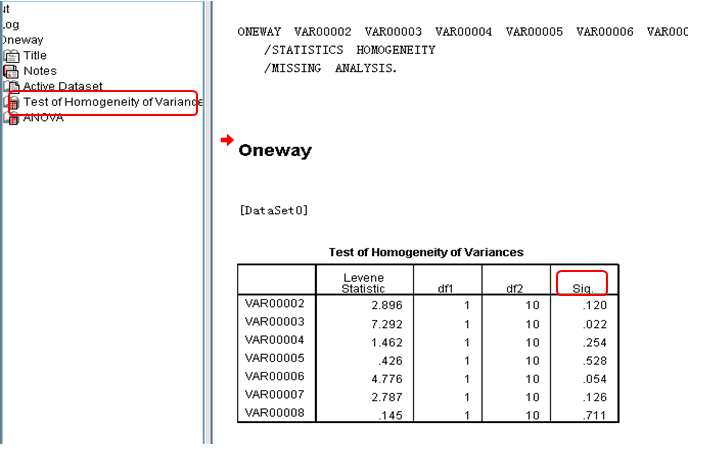
Task: Click the Test of Homogeneity table icon
Action: pos(13,102)
